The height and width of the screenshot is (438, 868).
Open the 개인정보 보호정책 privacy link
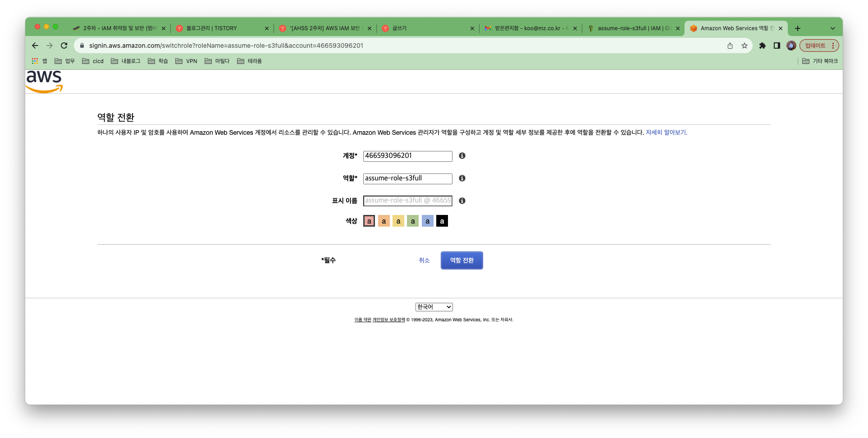pos(388,319)
